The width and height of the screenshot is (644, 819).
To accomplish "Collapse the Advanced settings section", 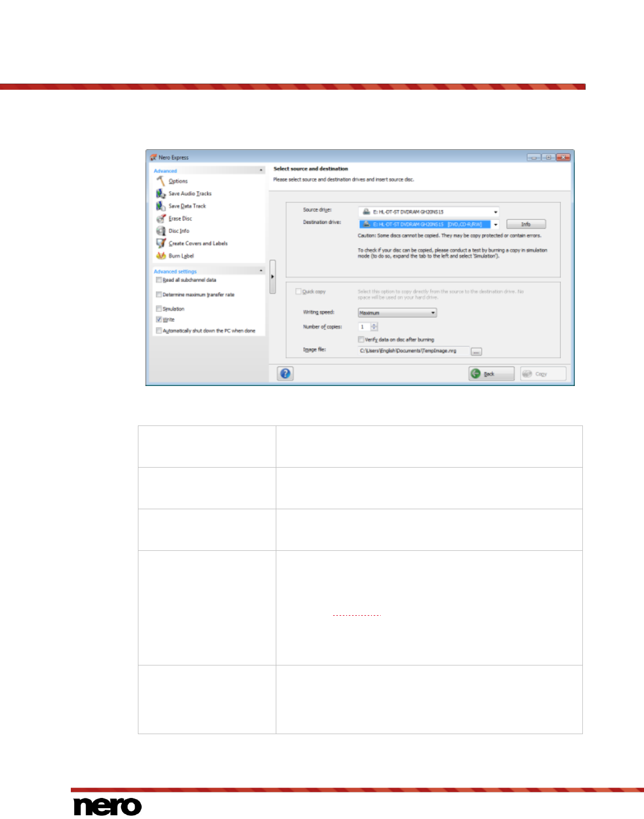I will (261, 271).
